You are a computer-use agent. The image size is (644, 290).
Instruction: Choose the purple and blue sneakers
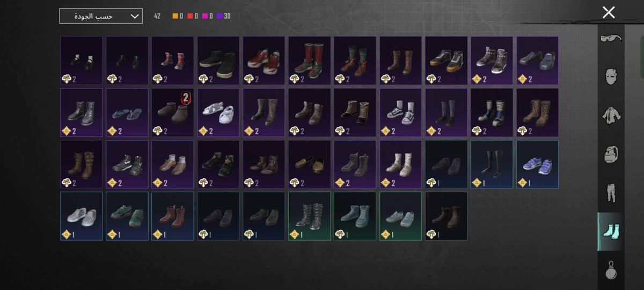[x=538, y=164]
